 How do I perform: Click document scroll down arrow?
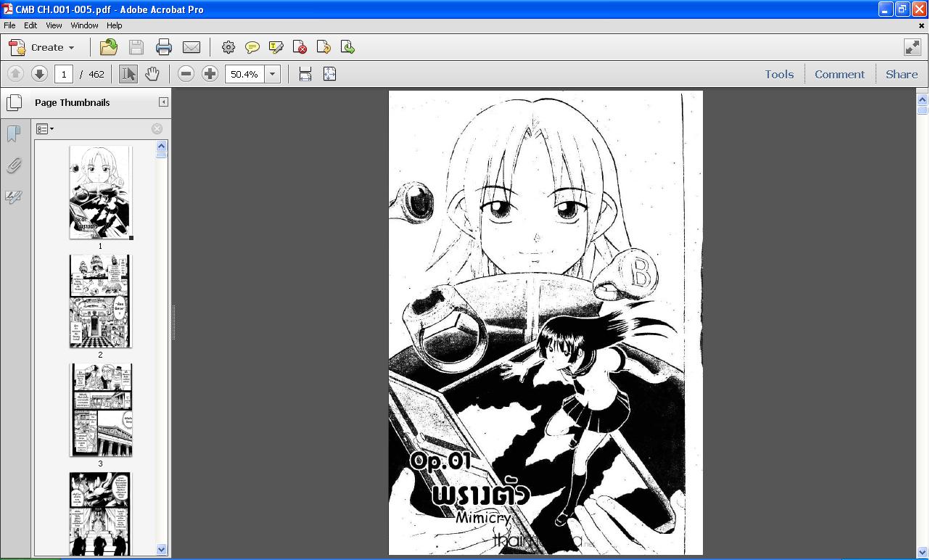click(923, 552)
